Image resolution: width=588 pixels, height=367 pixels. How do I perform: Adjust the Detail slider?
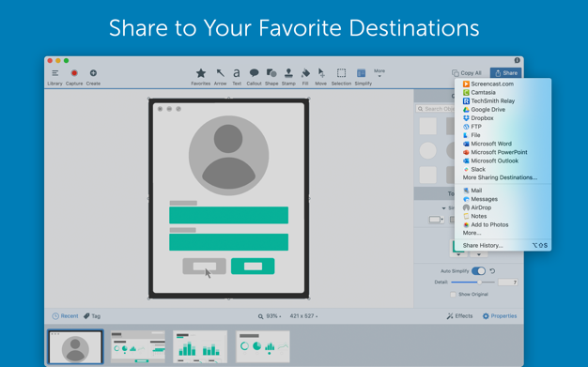[472, 282]
